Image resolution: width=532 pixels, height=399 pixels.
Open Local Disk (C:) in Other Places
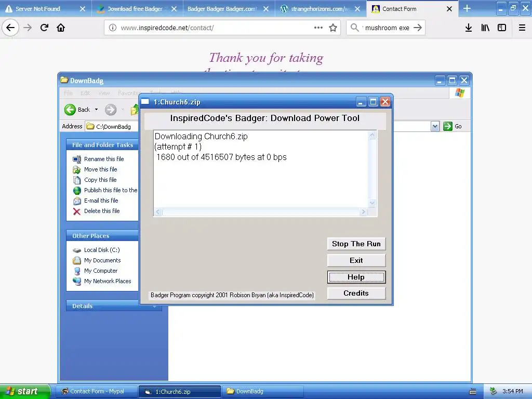[102, 250]
